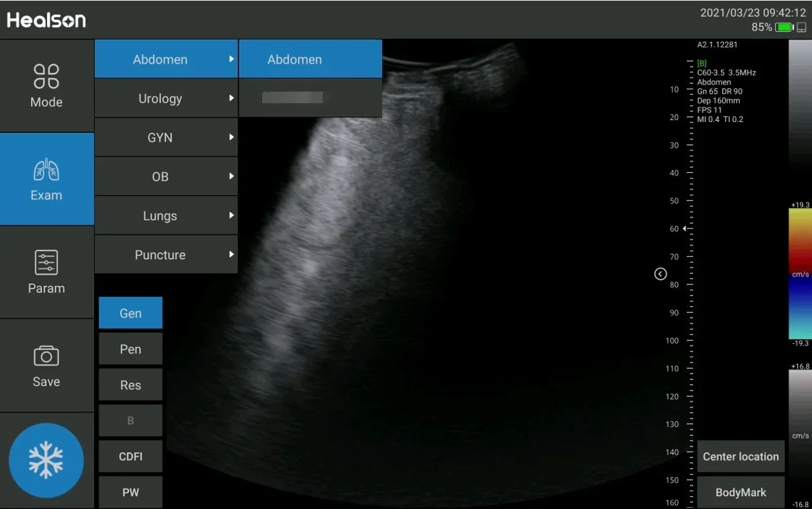Switch to Pen penetration mode
The height and width of the screenshot is (509, 812).
point(130,349)
